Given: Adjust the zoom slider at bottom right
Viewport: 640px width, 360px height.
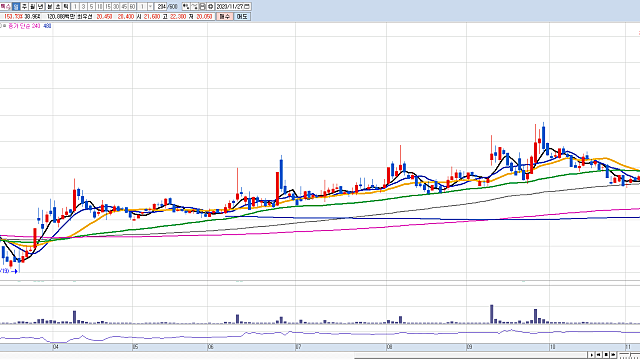Looking at the screenshot, I should 629,355.
